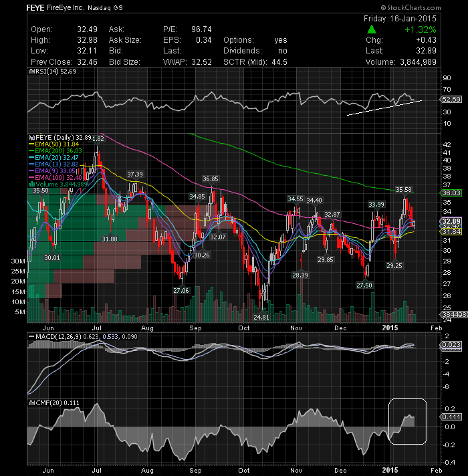The image size is (468, 476).
Task: Open the StockCharts.com copyright link
Action: point(411,7)
